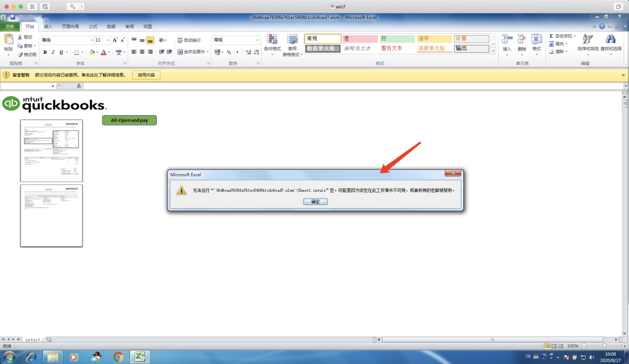Click the insert new worksheet icon
The image size is (629, 364).
(49, 339)
